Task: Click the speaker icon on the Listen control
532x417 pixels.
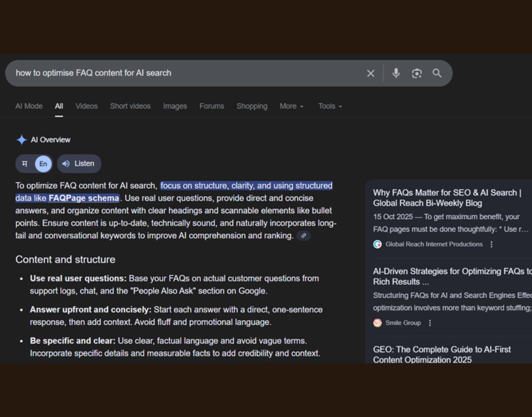Action: pos(65,163)
